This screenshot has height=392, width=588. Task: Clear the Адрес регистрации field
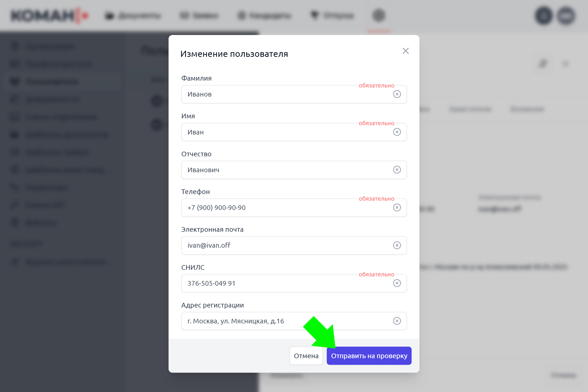coord(397,321)
